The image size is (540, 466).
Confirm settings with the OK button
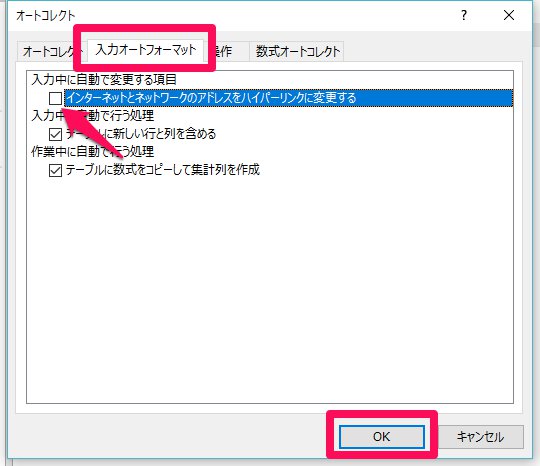point(382,437)
